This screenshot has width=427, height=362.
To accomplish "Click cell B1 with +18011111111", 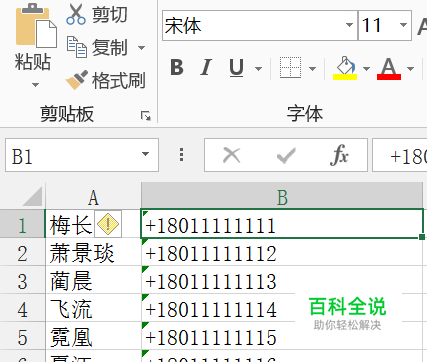I will 282,224.
